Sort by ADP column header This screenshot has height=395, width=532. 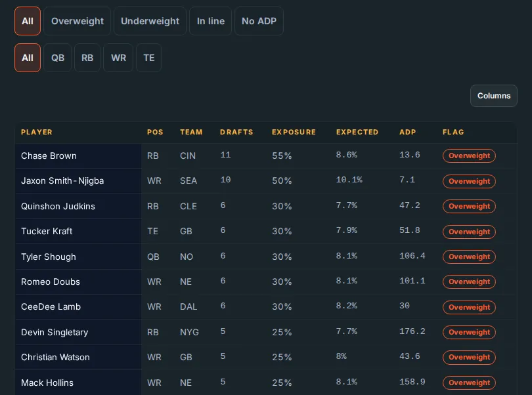coord(407,132)
